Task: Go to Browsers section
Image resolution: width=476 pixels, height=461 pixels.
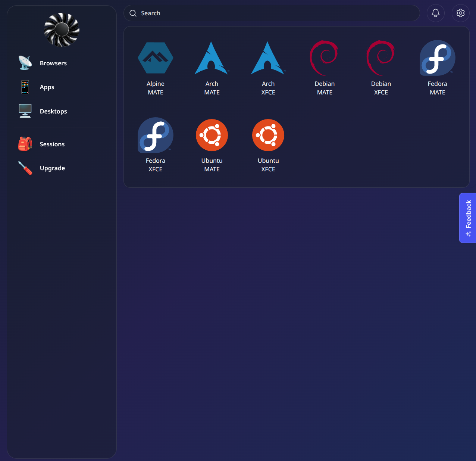Action: [x=53, y=63]
